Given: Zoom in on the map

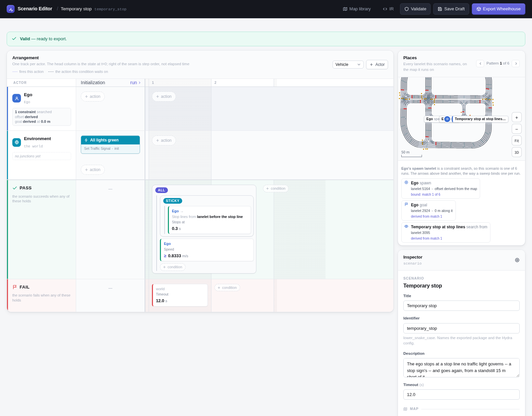Looking at the screenshot, I should pos(517,117).
